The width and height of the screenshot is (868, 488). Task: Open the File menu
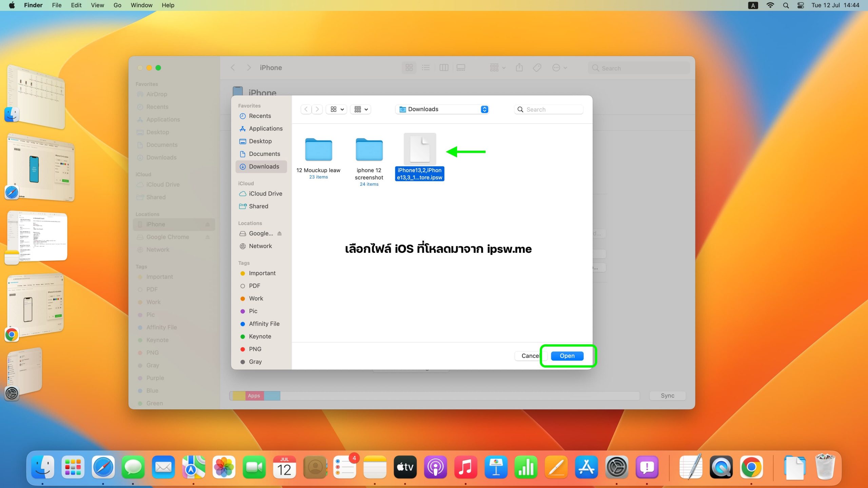57,5
